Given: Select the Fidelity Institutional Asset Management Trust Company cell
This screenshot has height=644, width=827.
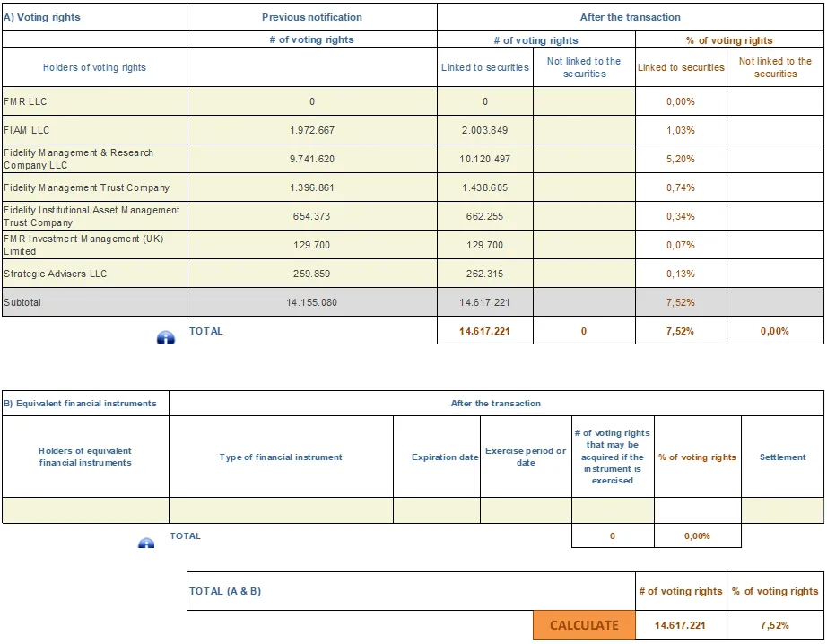Looking at the screenshot, I should 94,216.
